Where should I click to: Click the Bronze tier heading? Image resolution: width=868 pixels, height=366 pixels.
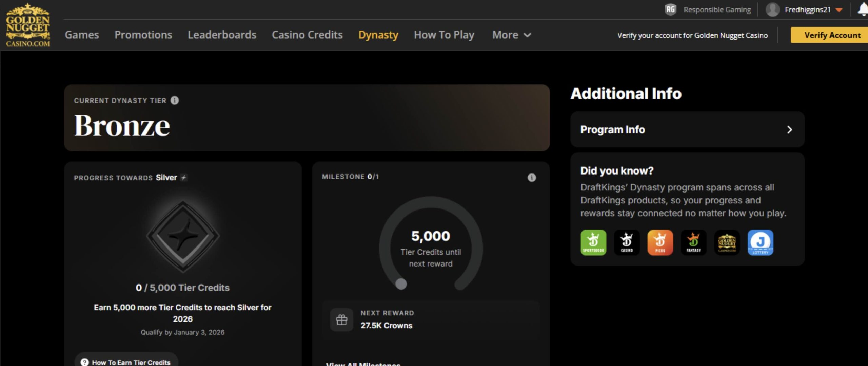click(x=122, y=126)
